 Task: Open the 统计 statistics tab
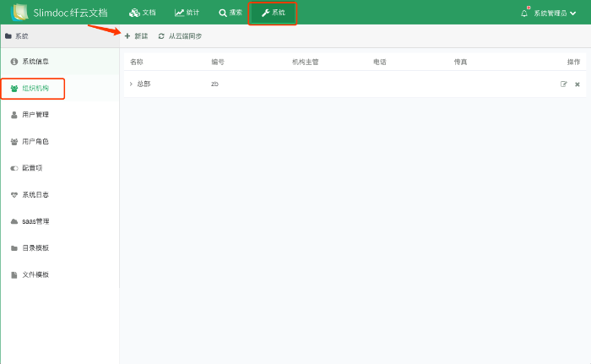pyautogui.click(x=187, y=13)
